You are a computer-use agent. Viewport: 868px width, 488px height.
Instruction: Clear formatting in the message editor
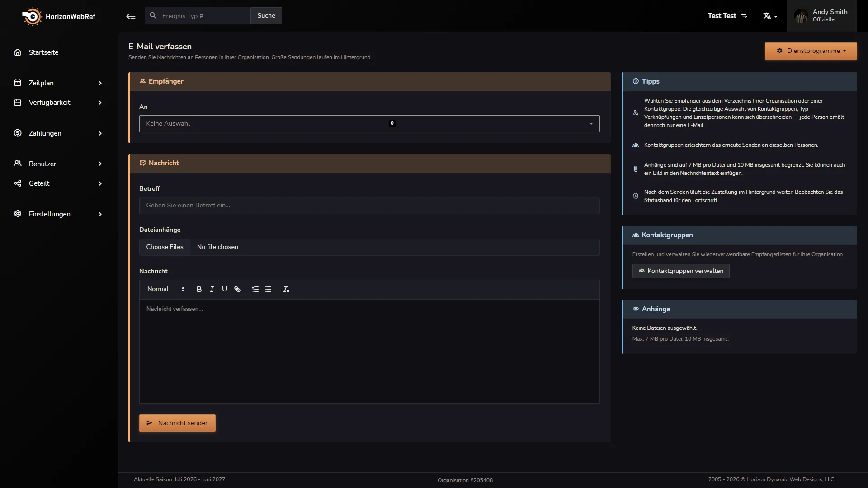(286, 289)
